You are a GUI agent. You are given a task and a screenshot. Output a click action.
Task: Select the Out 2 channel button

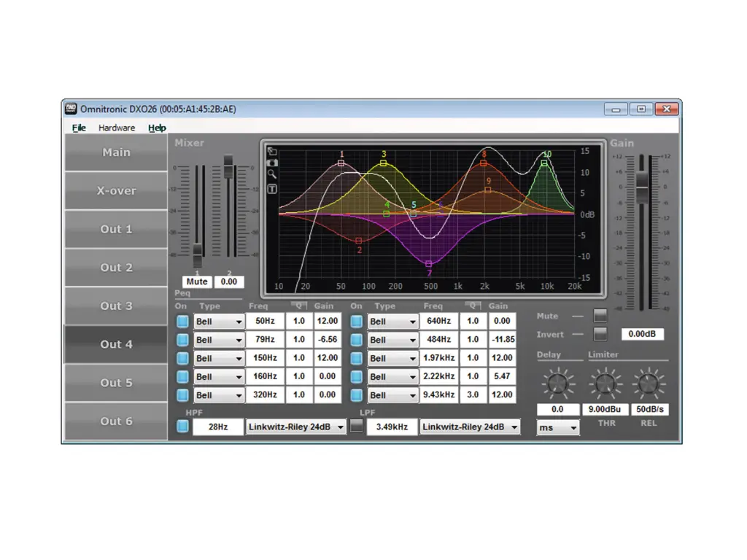tap(116, 268)
